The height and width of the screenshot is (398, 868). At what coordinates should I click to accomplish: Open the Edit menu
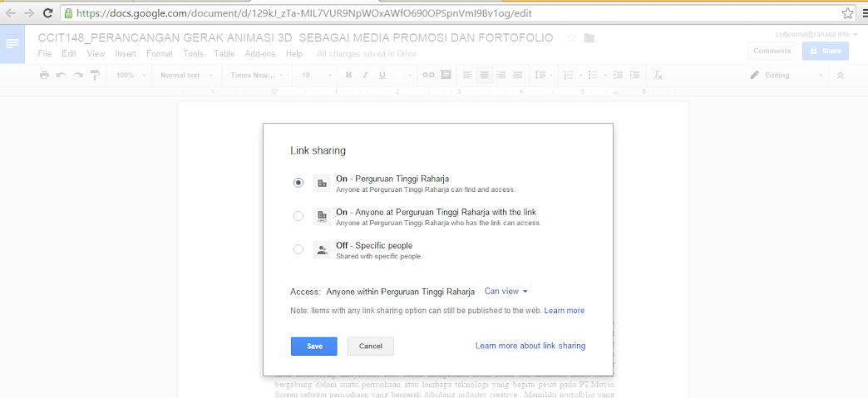tap(69, 54)
